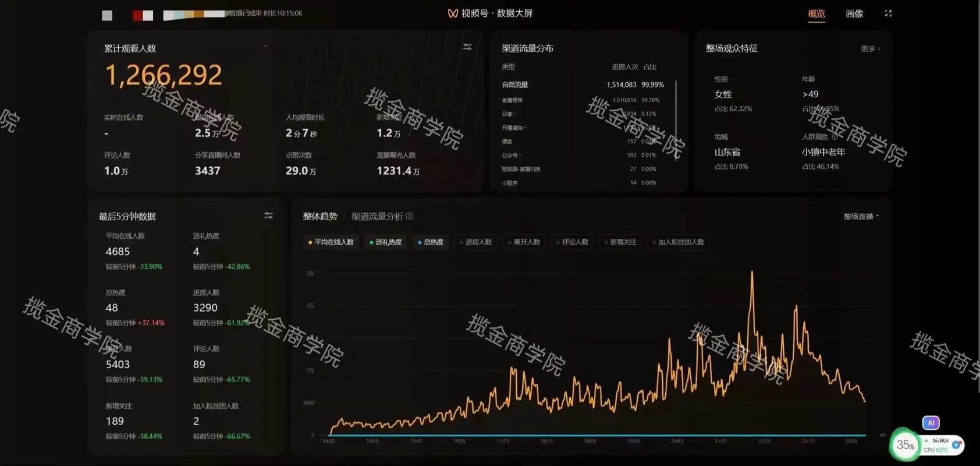
Task: Click the 人均观看时长 value 2分7秒
Action: [x=301, y=133]
